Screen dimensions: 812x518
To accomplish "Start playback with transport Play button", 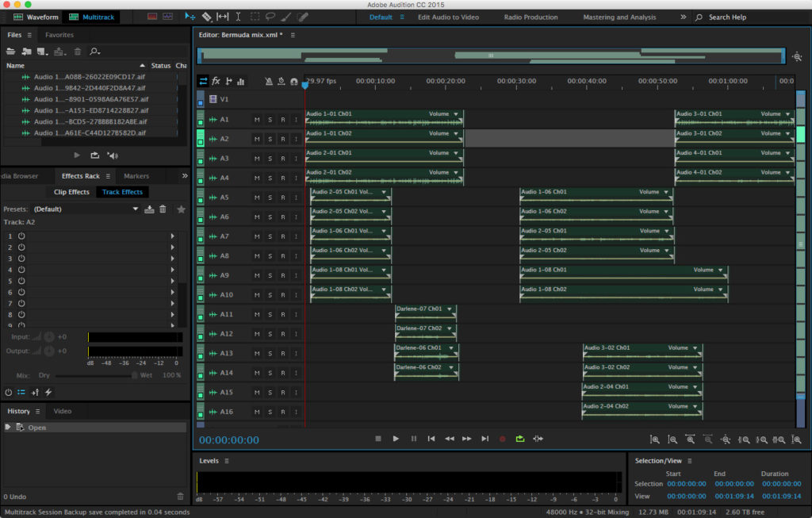I will click(x=396, y=439).
